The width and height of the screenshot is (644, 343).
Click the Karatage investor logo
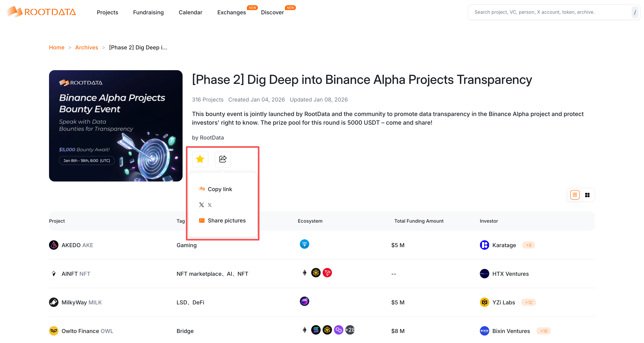[x=484, y=245]
